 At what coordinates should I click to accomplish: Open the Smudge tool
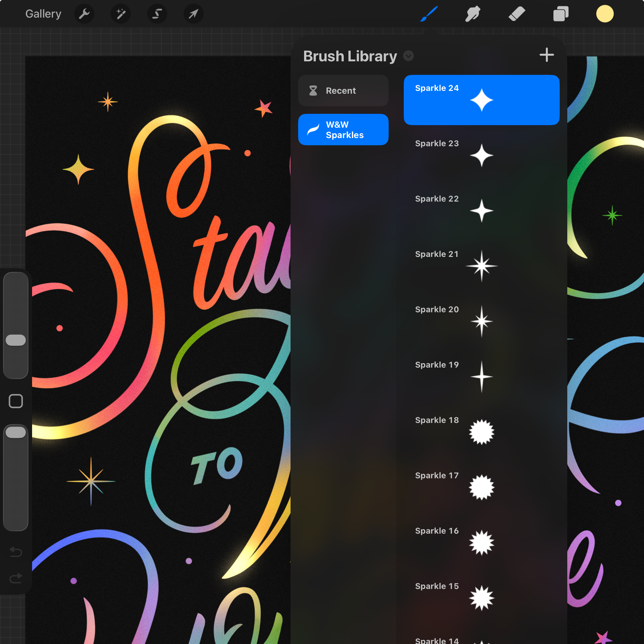tap(473, 14)
